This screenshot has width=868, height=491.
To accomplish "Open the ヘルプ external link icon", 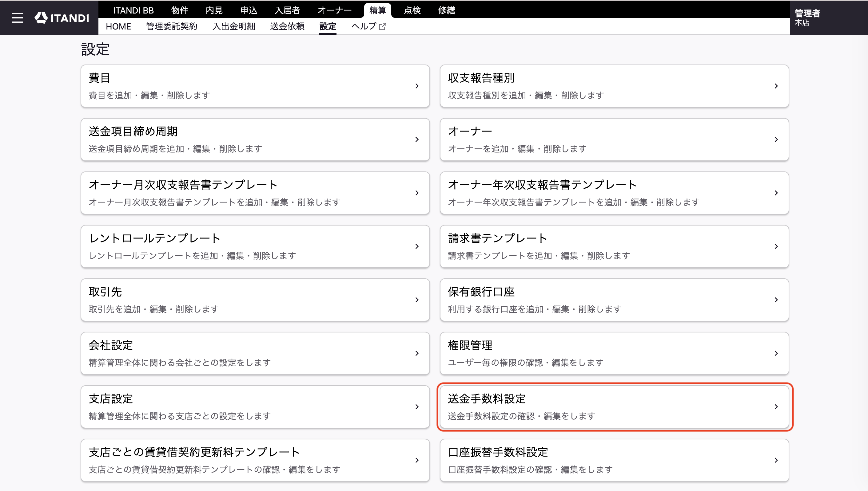I will click(x=382, y=26).
